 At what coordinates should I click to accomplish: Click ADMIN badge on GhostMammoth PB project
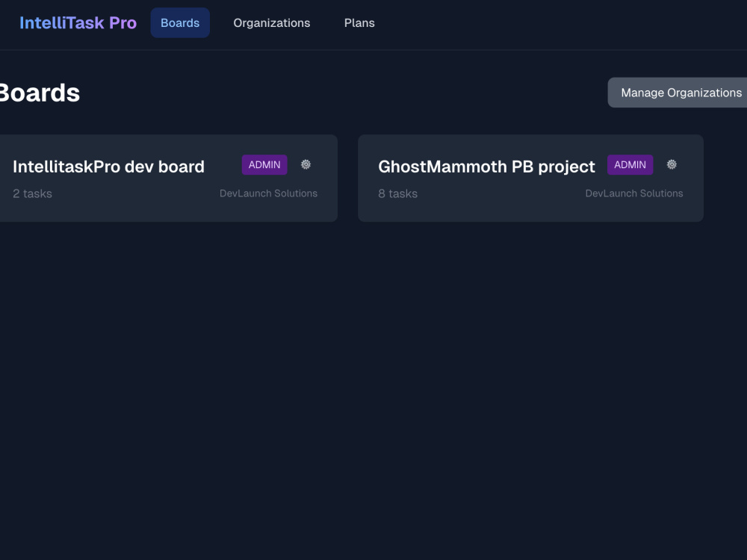(x=630, y=165)
